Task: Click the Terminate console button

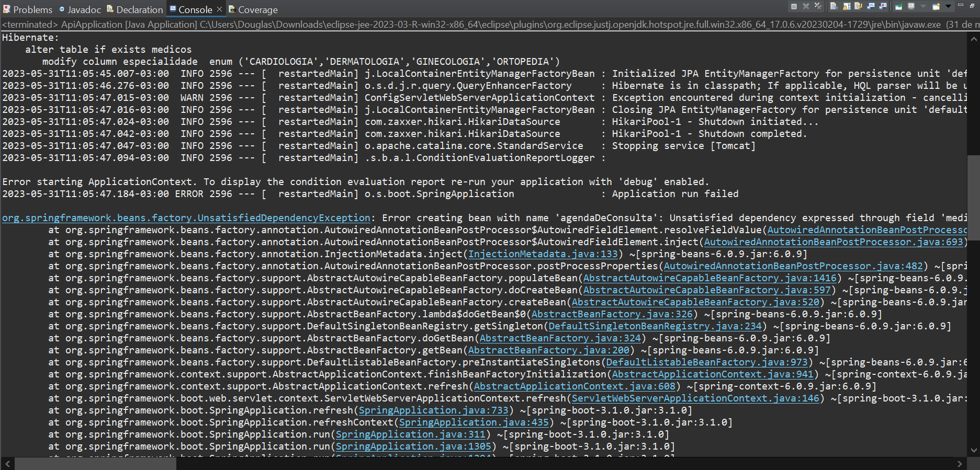Action: (794, 6)
